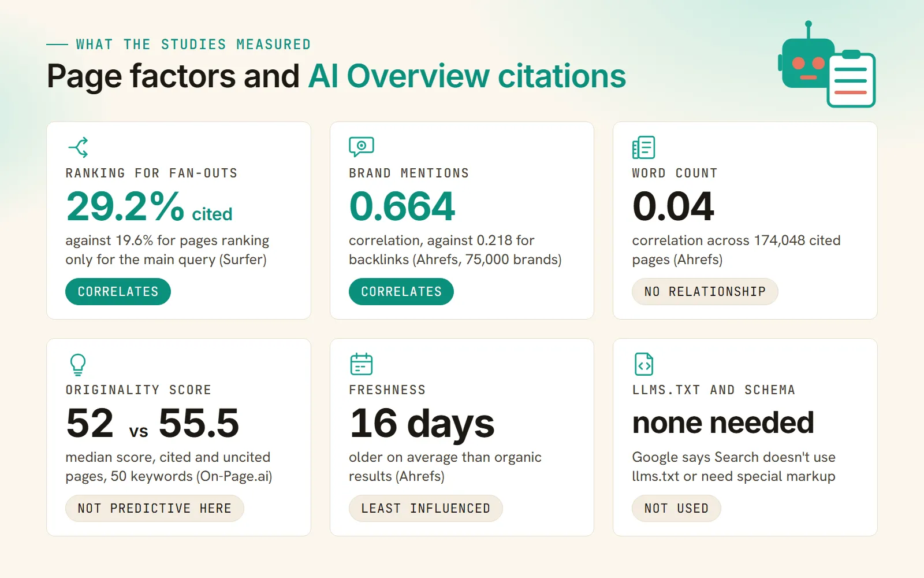924x578 pixels.
Task: Click the CORRELATES badge under Ranking for fan-outs
Action: (118, 291)
